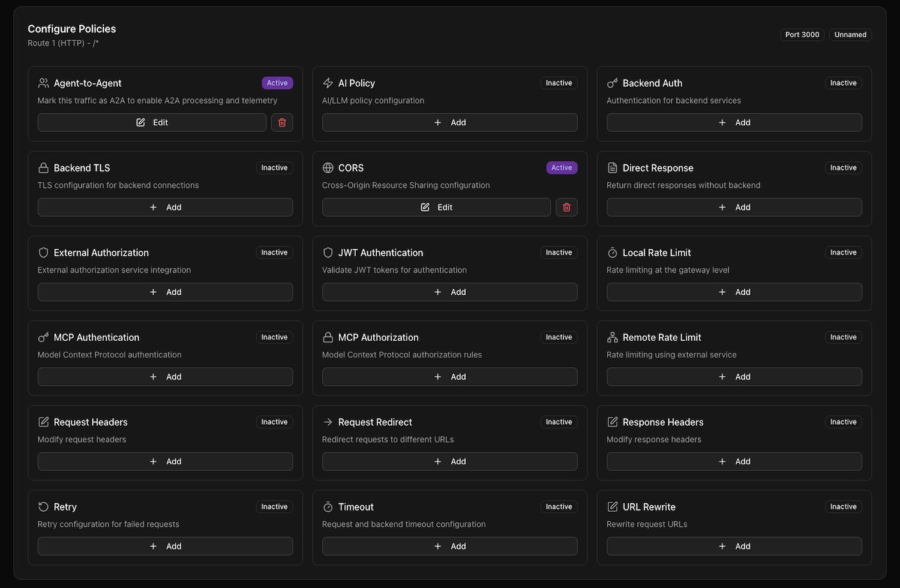Click the Retry circular arrow icon
The width and height of the screenshot is (900, 588).
click(x=43, y=507)
